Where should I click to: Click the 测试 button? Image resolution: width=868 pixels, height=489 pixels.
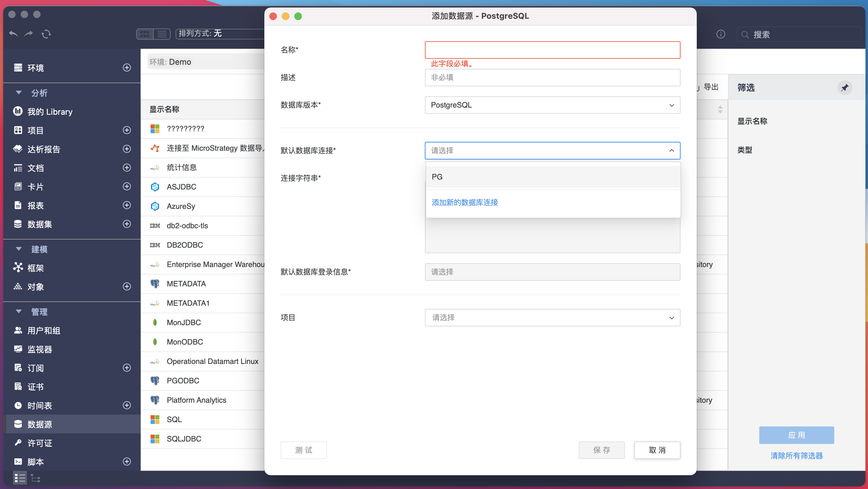coord(303,450)
